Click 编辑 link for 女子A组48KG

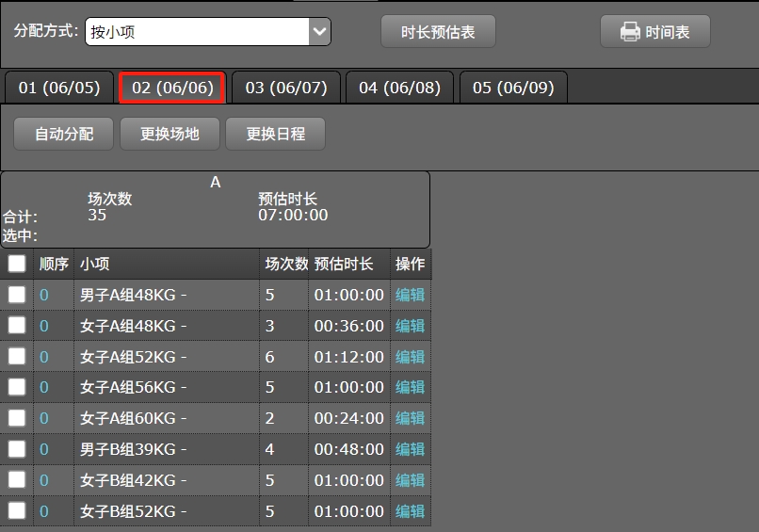tap(410, 326)
